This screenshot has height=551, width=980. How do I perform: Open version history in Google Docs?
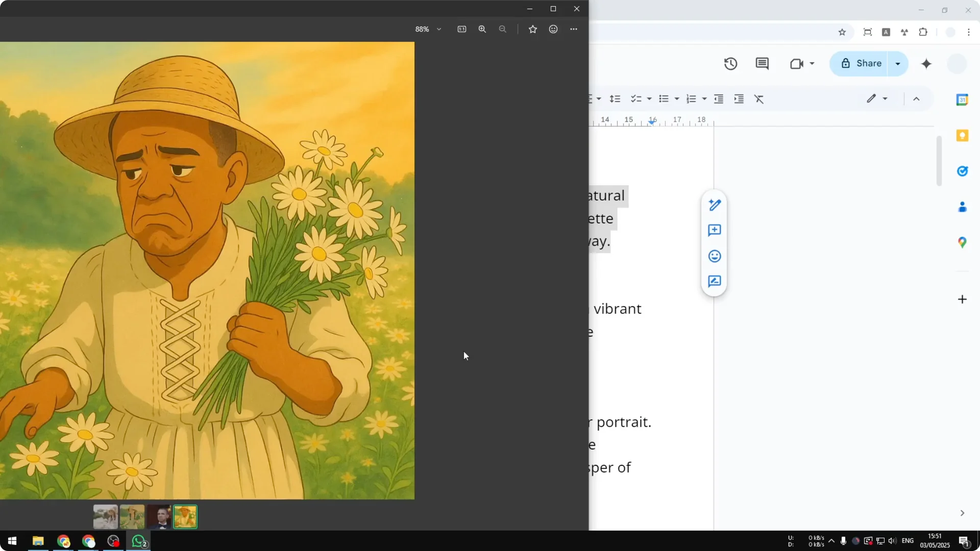click(x=730, y=63)
